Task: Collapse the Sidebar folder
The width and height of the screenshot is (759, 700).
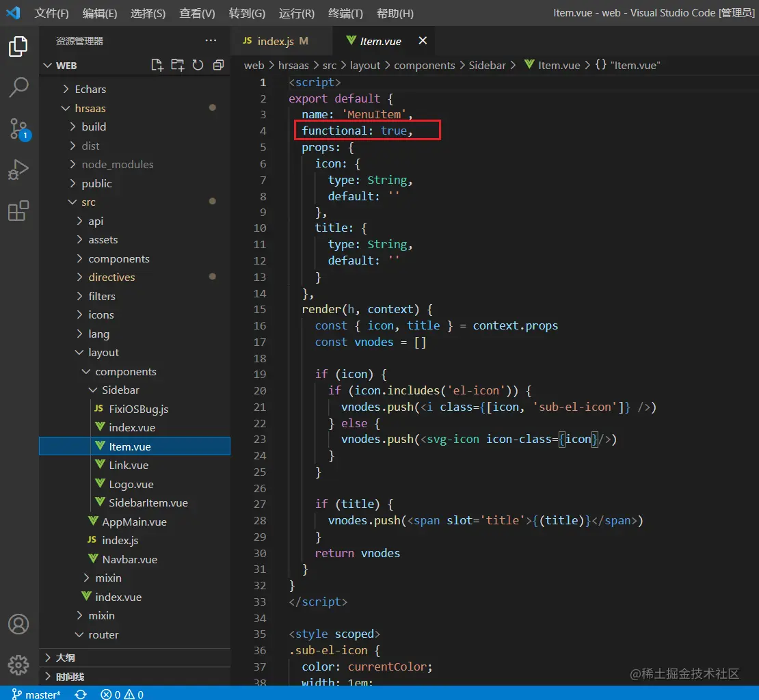Action: coord(120,390)
